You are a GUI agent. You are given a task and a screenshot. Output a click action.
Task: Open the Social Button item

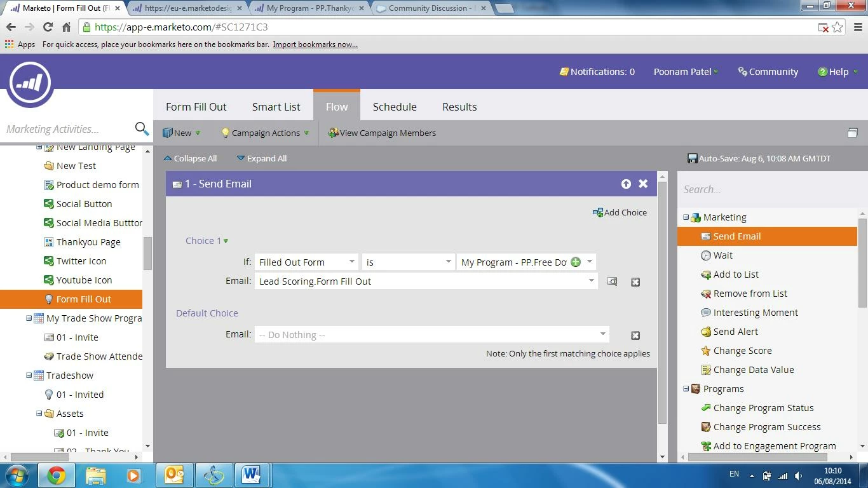coord(78,204)
